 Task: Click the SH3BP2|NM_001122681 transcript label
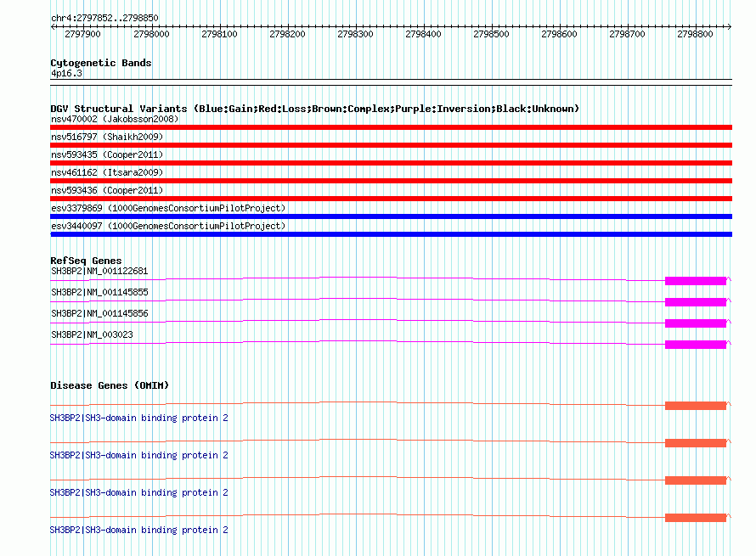[x=99, y=272]
